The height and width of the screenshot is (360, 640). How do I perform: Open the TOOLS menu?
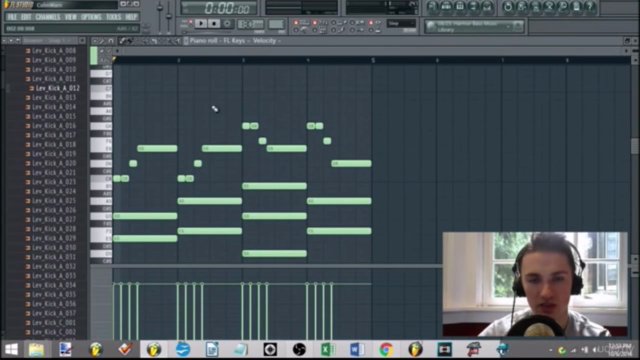pyautogui.click(x=113, y=17)
